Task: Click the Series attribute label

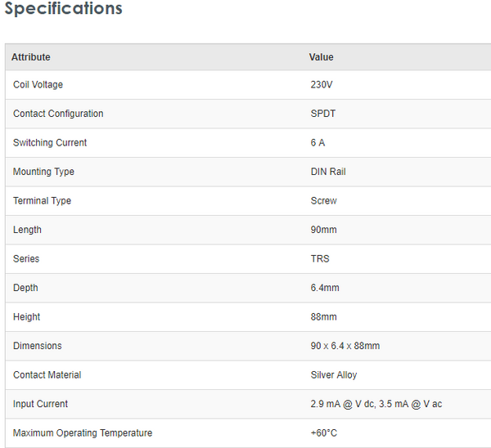Action: pyautogui.click(x=26, y=259)
